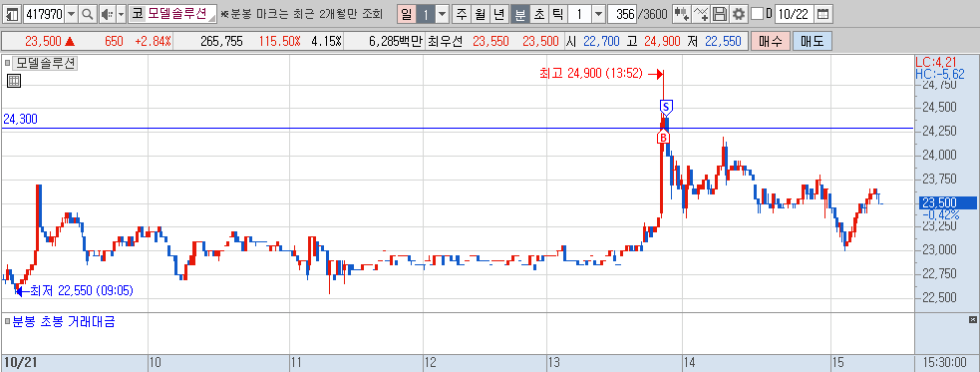The height and width of the screenshot is (372, 980).
Task: Click the 15:30:00 time label
Action: click(946, 363)
